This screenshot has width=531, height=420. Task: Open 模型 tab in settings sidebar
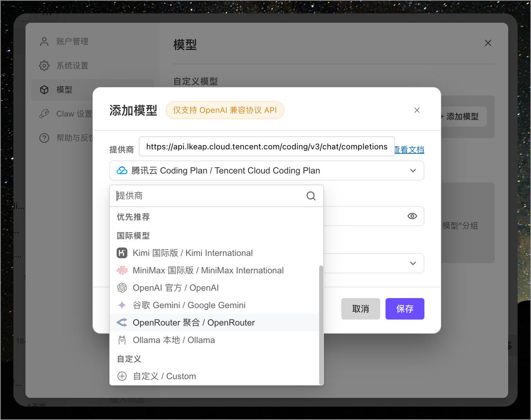(92, 90)
